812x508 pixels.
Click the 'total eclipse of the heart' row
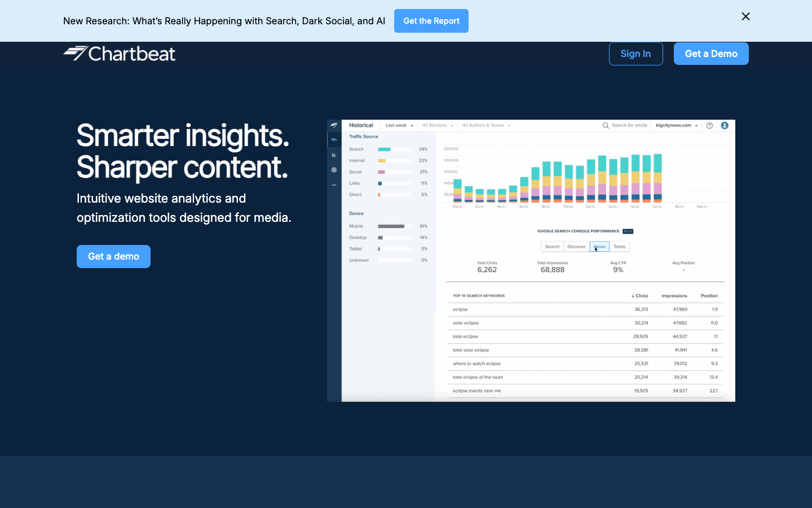585,377
